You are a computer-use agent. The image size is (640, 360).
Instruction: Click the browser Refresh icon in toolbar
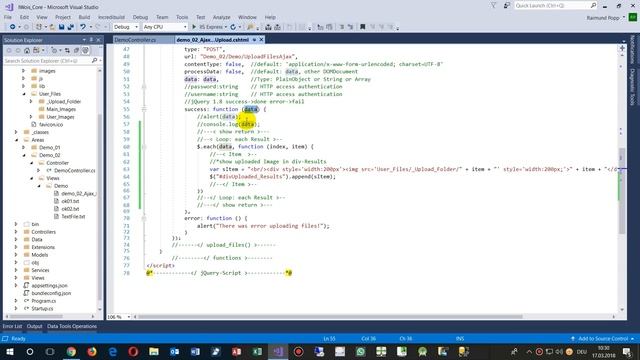tap(233, 27)
